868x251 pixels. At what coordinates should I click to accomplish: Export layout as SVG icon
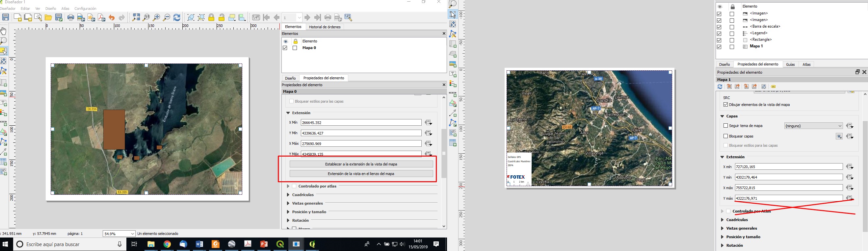point(91,17)
